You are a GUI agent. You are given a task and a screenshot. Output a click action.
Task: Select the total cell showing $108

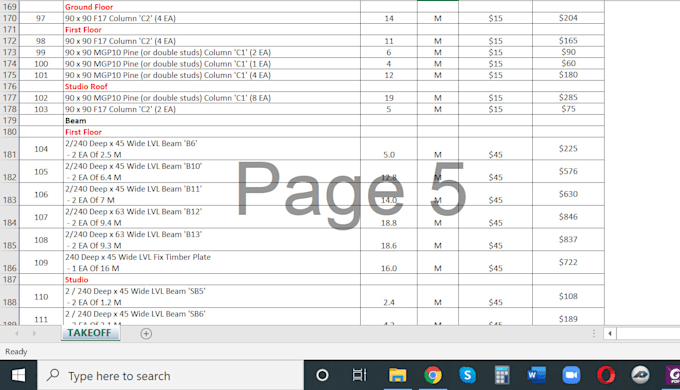tap(568, 297)
